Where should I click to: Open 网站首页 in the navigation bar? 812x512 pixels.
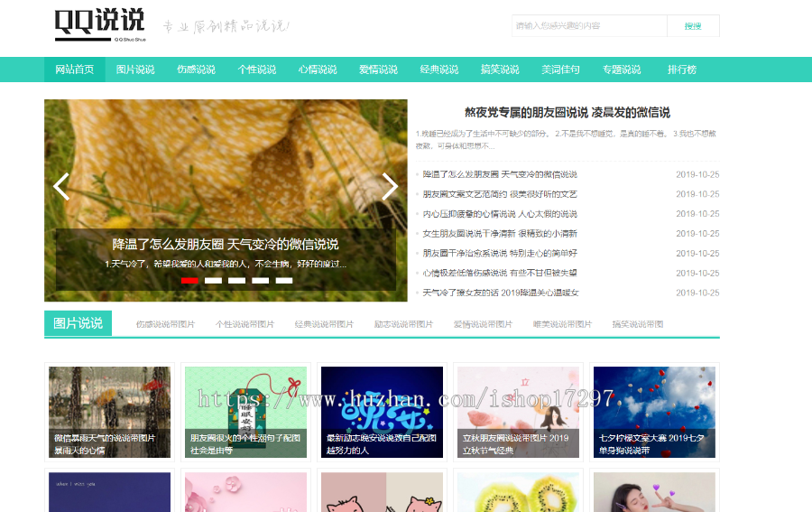coord(75,70)
